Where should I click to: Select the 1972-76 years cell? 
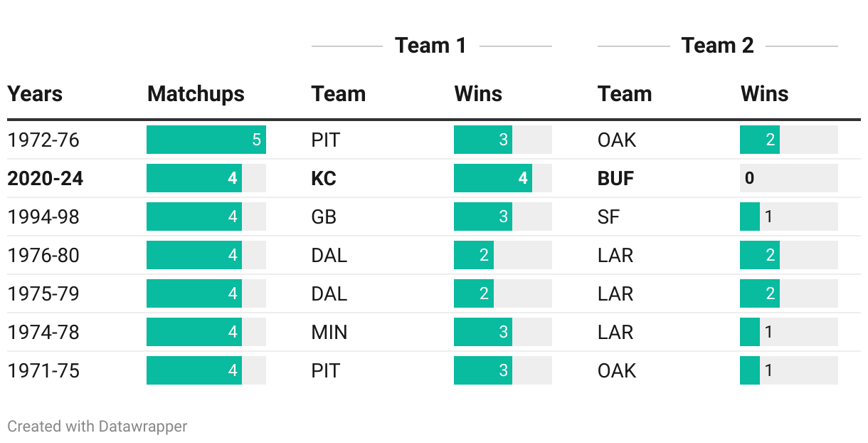tap(43, 140)
